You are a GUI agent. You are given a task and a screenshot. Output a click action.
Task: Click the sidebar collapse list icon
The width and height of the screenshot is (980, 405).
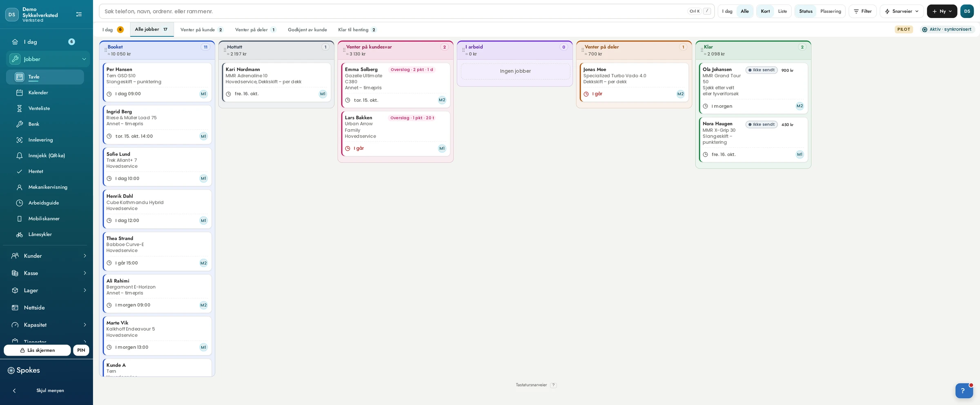(79, 14)
